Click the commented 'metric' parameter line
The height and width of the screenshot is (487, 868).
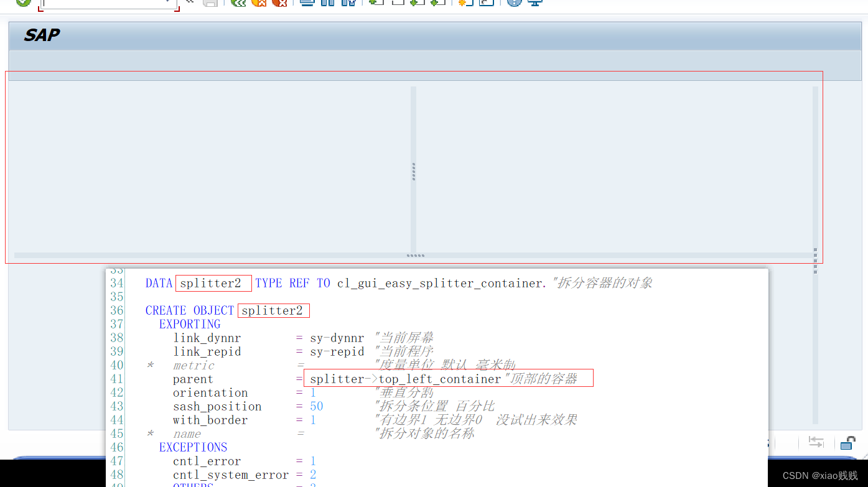pyautogui.click(x=330, y=365)
